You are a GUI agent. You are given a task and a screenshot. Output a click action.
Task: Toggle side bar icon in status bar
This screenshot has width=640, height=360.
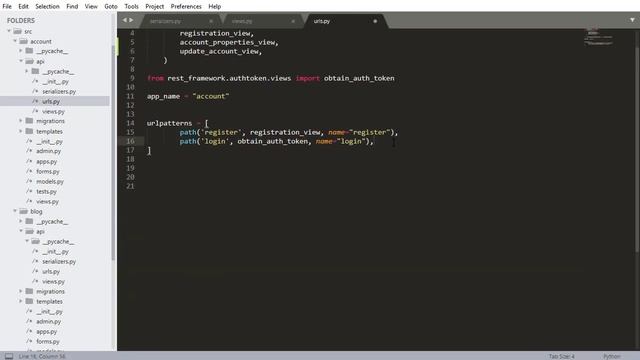point(9,356)
